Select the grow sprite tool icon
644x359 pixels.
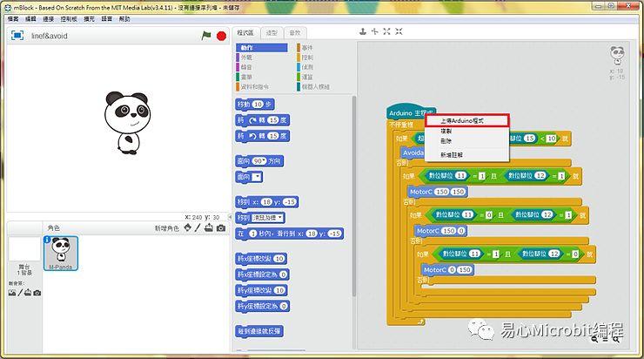click(x=386, y=31)
